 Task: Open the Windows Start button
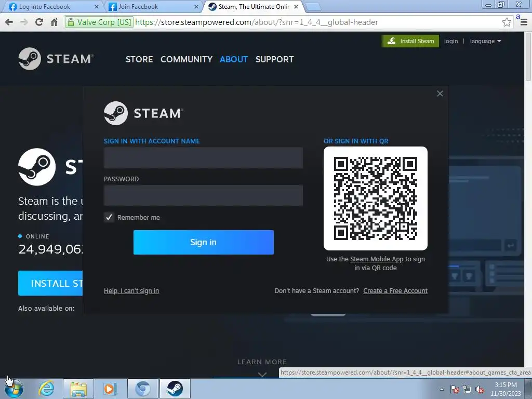[x=14, y=389]
